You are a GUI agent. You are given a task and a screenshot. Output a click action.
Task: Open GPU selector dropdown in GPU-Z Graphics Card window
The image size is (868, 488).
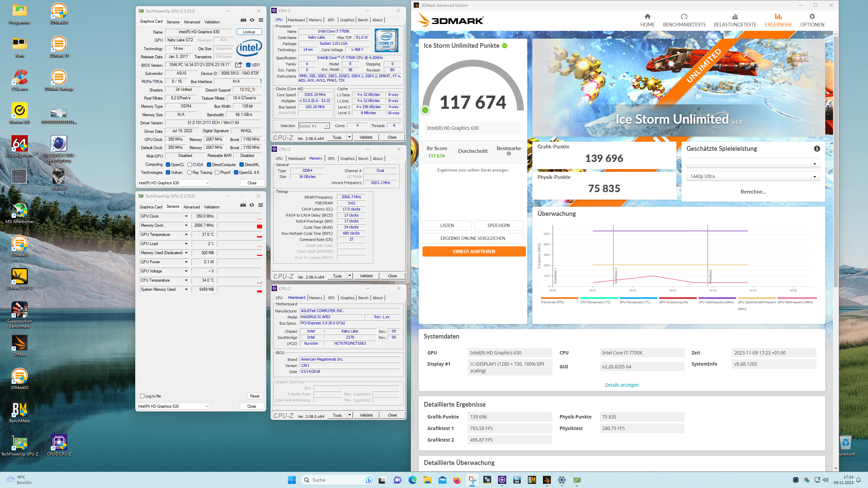point(174,183)
